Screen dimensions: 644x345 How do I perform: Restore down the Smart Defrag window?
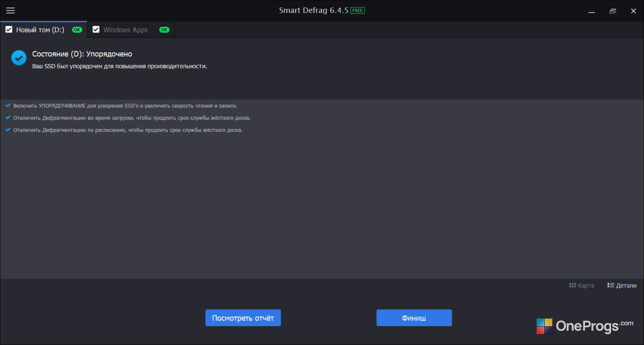[x=613, y=11]
